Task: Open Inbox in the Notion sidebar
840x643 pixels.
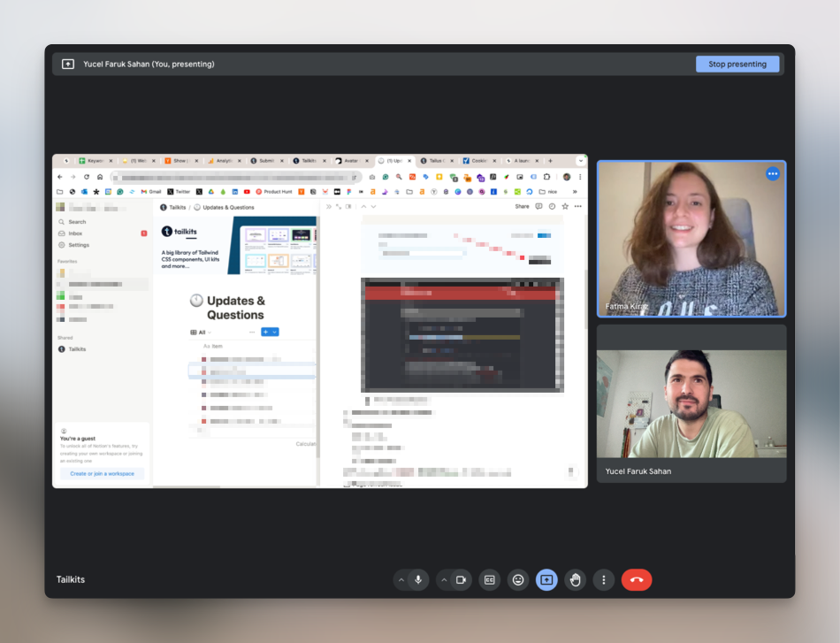Action: point(77,233)
